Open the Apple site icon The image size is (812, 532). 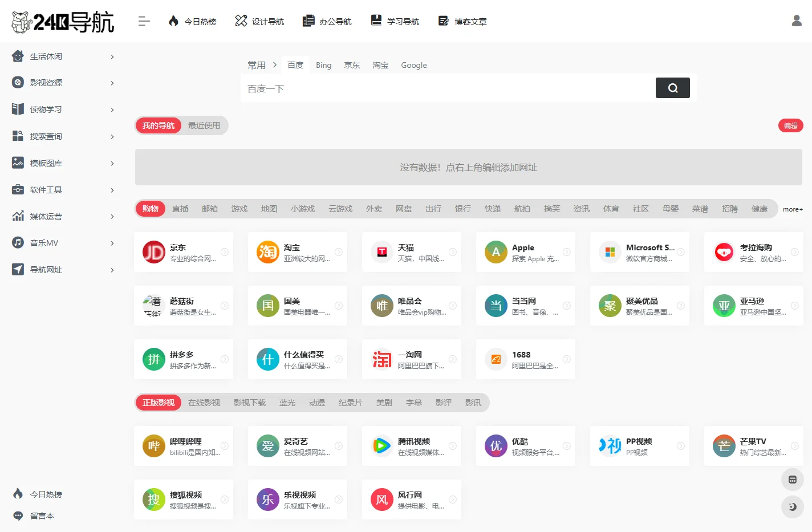pos(496,252)
